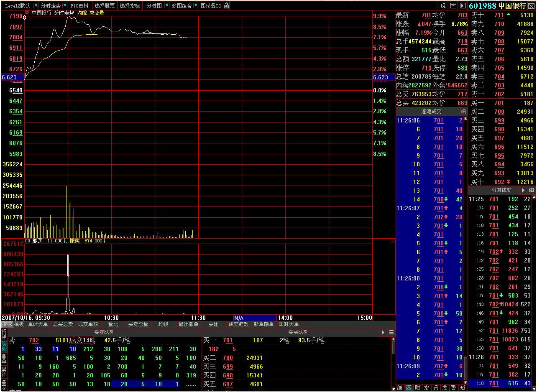537x392 pixels.
Task: Click the 现 button in the header
Action: (x=443, y=6)
